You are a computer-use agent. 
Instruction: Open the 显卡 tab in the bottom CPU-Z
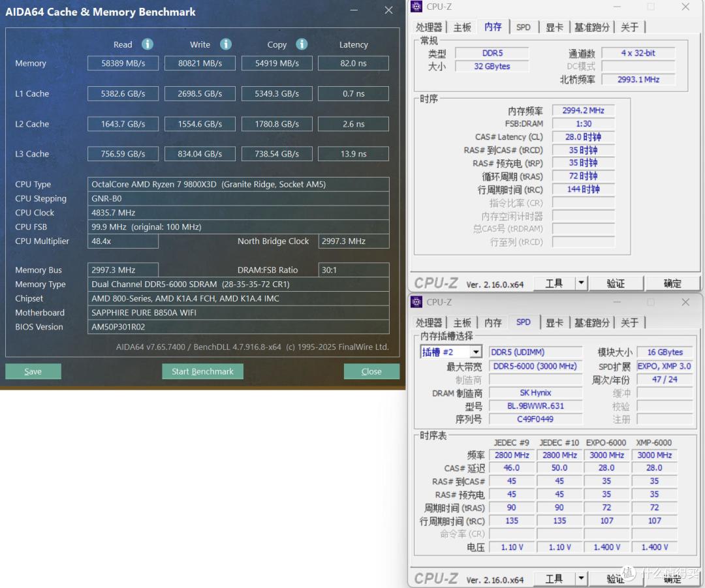554,322
